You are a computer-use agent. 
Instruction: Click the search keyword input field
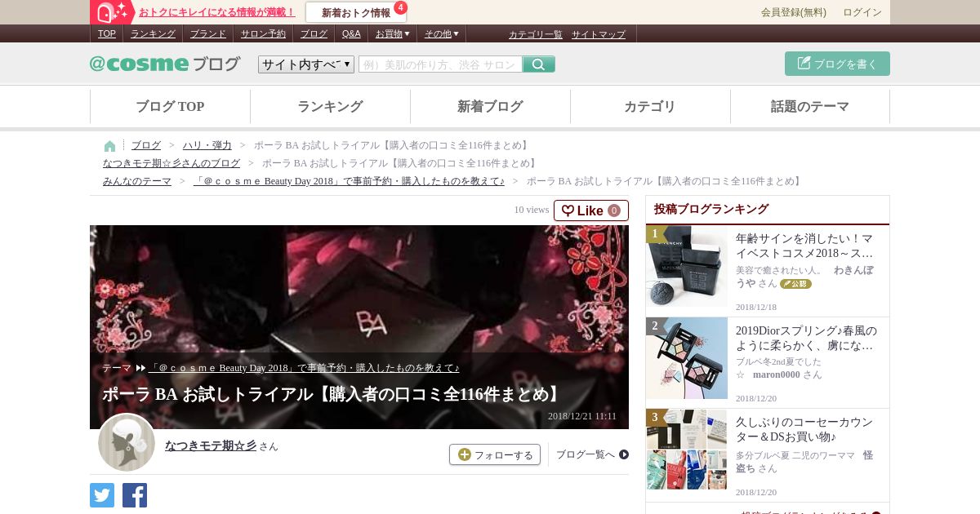coord(440,64)
